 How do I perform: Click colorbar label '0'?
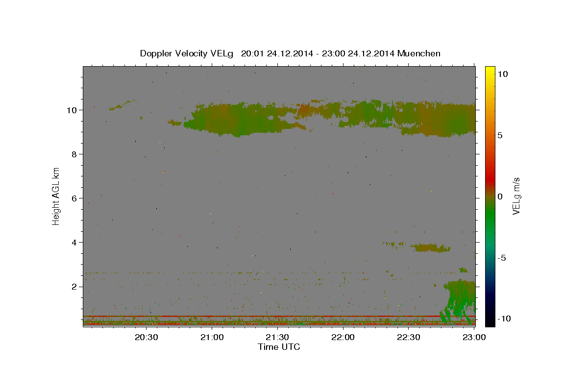[500, 196]
